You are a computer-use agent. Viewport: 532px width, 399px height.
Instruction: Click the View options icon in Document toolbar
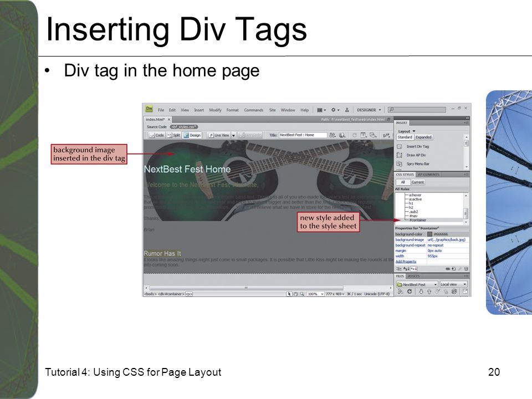pyautogui.click(x=364, y=135)
